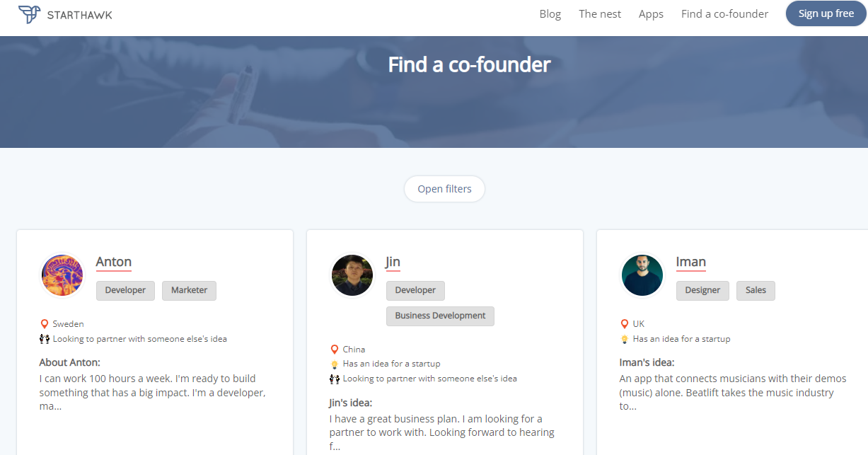The width and height of the screenshot is (868, 455).
Task: Click the China location pin on Jin's card
Action: 334,349
